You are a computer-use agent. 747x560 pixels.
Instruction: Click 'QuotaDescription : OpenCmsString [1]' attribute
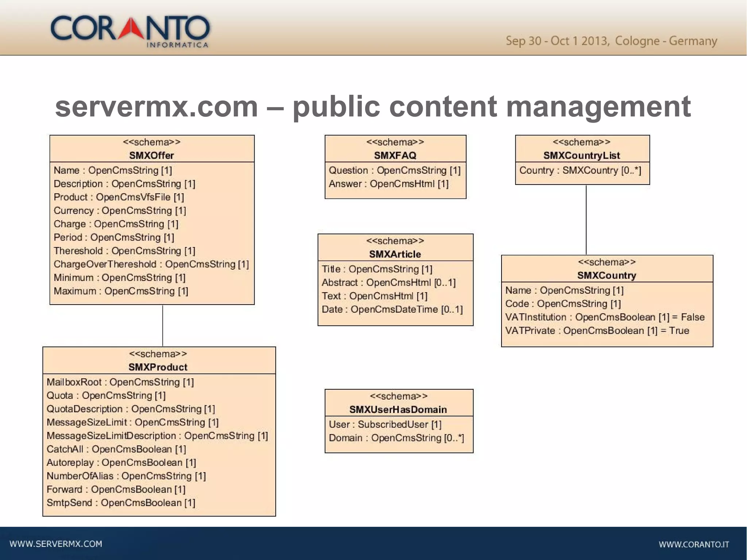pyautogui.click(x=131, y=409)
